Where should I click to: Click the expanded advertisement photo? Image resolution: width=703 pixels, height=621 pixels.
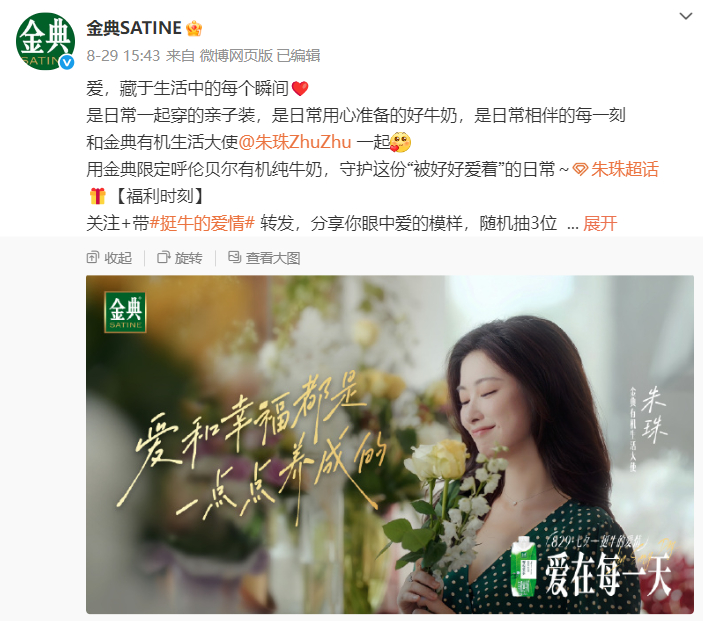tap(390, 444)
